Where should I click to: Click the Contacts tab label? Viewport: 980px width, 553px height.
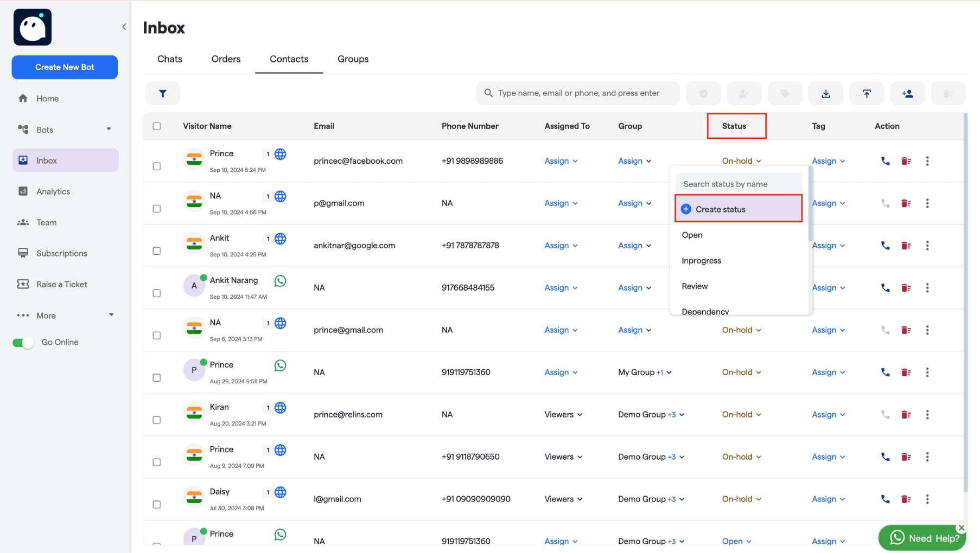click(x=289, y=59)
